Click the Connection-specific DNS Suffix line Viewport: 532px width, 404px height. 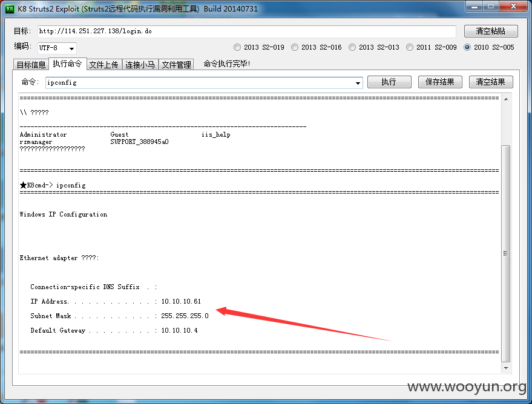[x=94, y=287]
